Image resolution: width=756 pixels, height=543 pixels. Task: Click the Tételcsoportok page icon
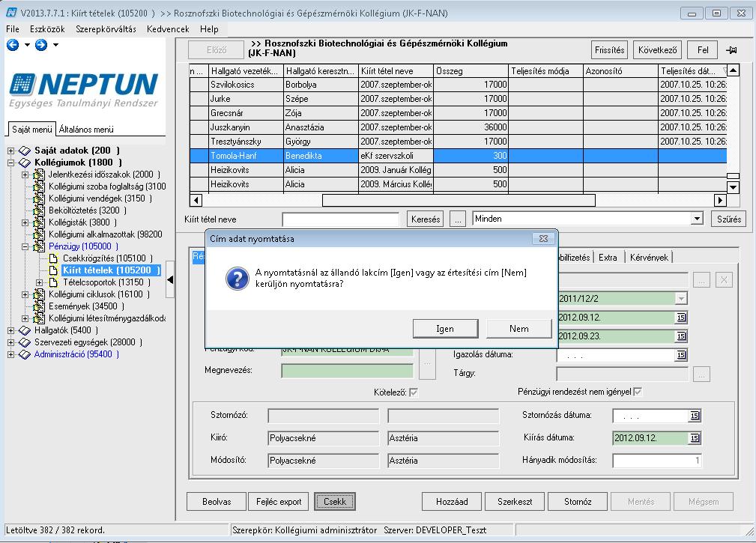[x=53, y=282]
